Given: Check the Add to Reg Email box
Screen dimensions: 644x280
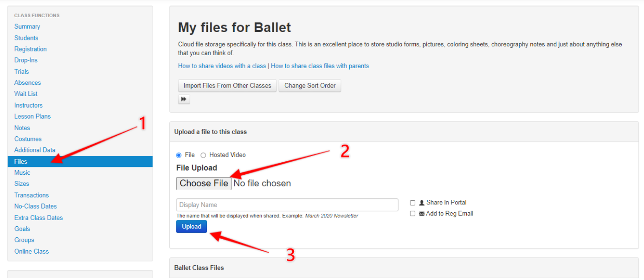Looking at the screenshot, I should (412, 214).
